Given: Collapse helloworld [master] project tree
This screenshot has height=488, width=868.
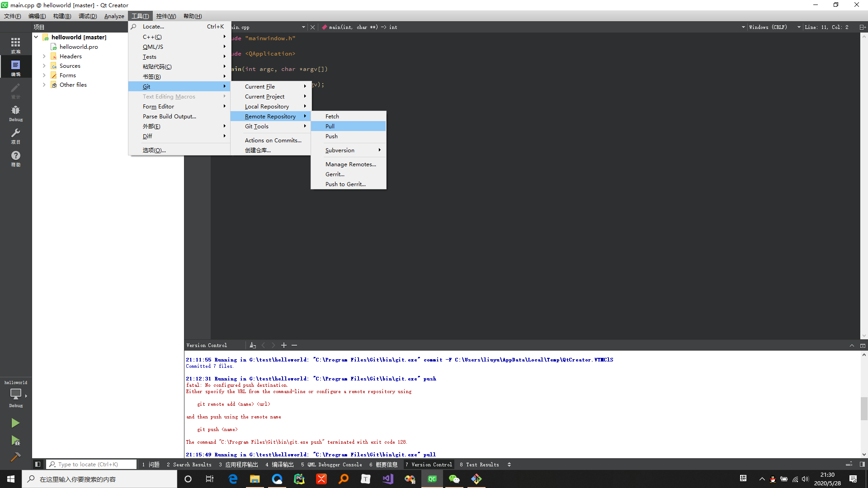Looking at the screenshot, I should [x=36, y=37].
